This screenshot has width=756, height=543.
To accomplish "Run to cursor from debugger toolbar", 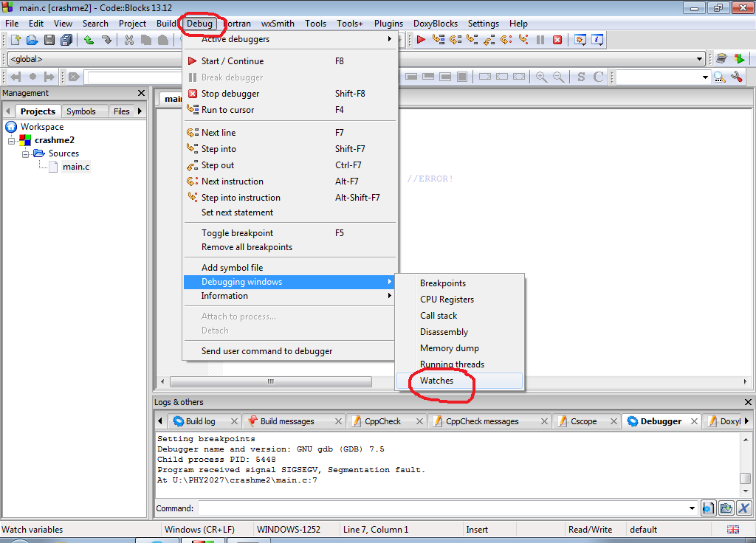I will click(x=439, y=40).
